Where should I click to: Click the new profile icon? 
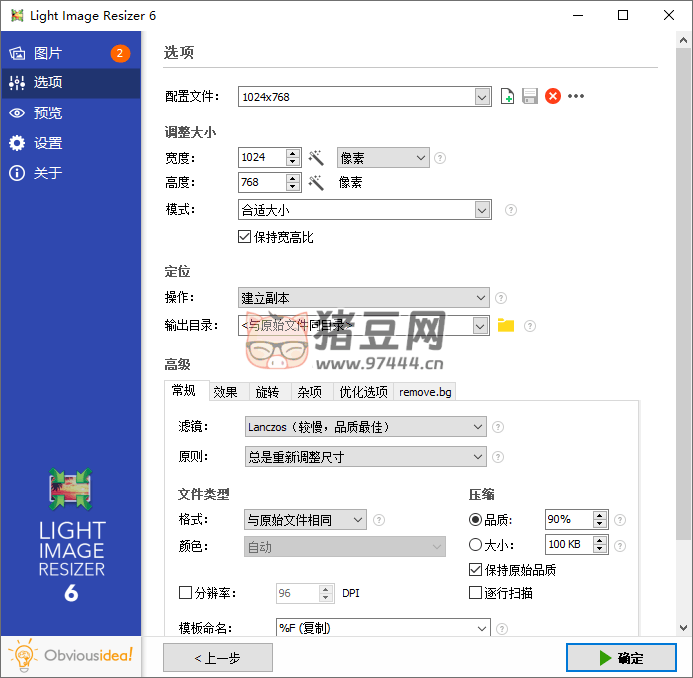pyautogui.click(x=508, y=96)
